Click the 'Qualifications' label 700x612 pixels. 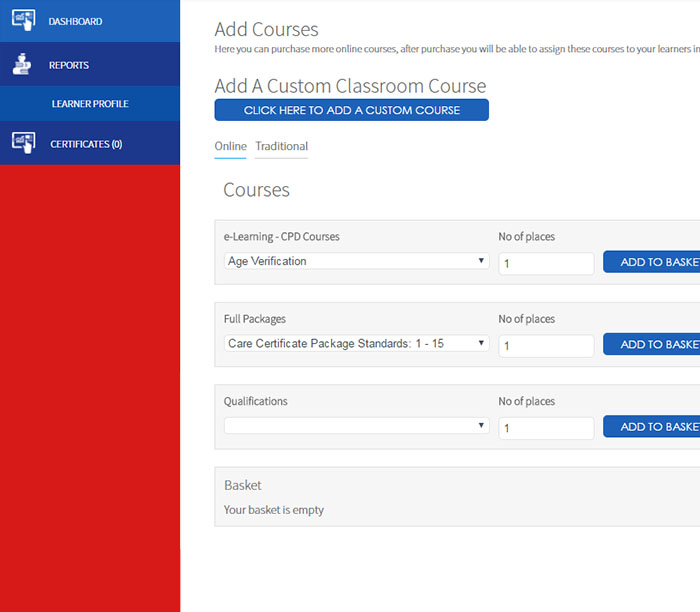(x=255, y=401)
